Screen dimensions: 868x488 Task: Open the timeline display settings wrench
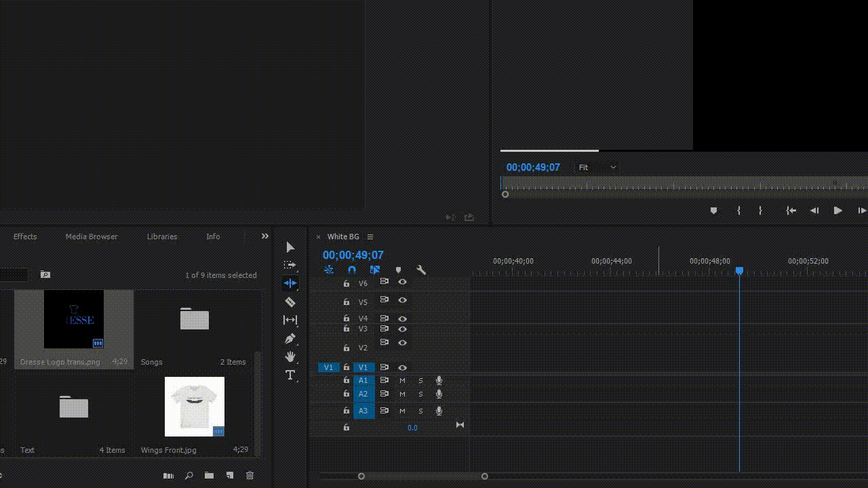(x=421, y=270)
